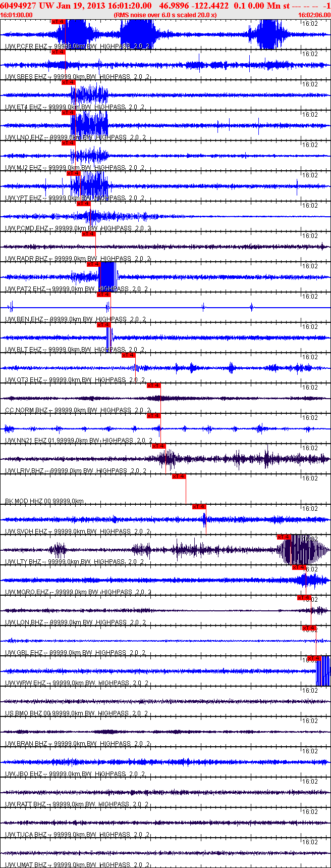
Task: Click the red pick marker on UW.BEN trace
Action: click(x=103, y=295)
